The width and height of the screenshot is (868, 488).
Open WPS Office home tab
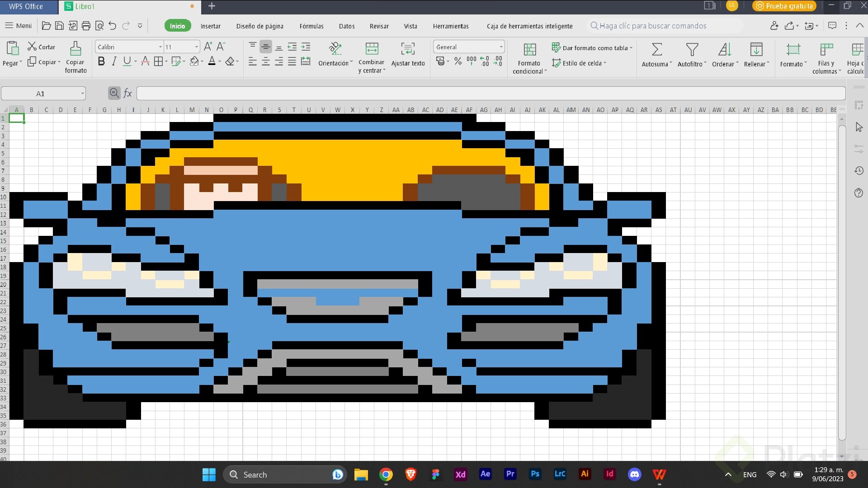pyautogui.click(x=29, y=6)
